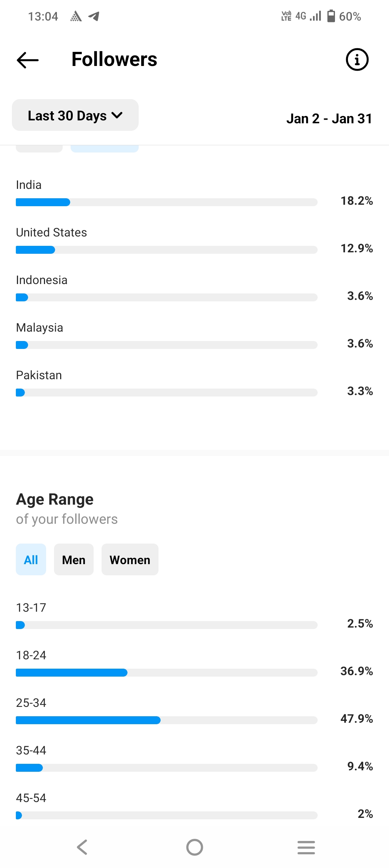Tap the Age Range section heading
The width and height of the screenshot is (389, 868).
pyautogui.click(x=55, y=499)
